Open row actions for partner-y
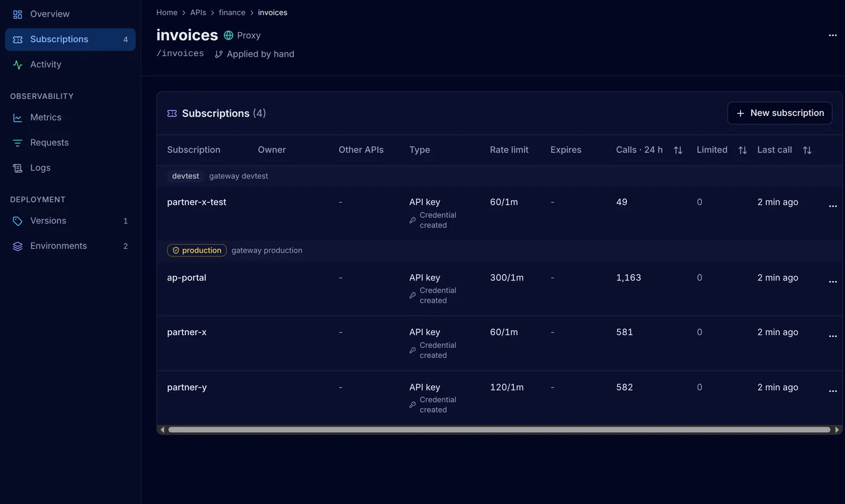The width and height of the screenshot is (845, 504). [x=832, y=391]
